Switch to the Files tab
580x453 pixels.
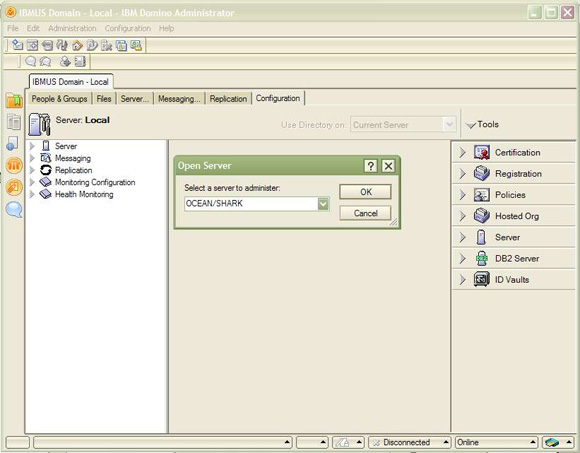point(104,99)
